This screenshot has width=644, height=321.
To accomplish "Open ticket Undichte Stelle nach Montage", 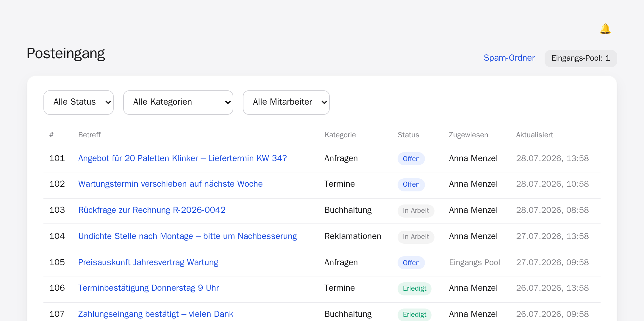I will (x=187, y=236).
